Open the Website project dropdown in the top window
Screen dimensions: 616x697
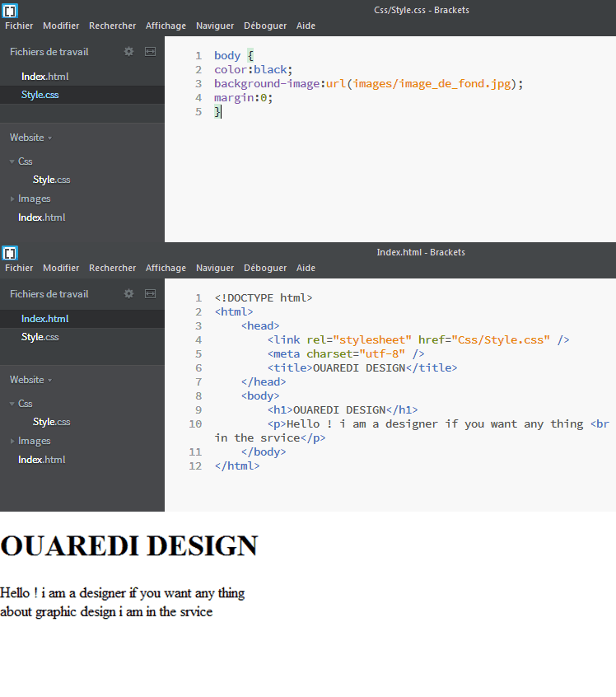pos(30,138)
